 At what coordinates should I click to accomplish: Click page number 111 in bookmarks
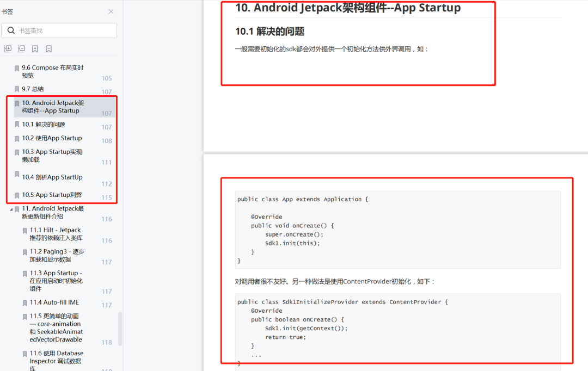[107, 162]
